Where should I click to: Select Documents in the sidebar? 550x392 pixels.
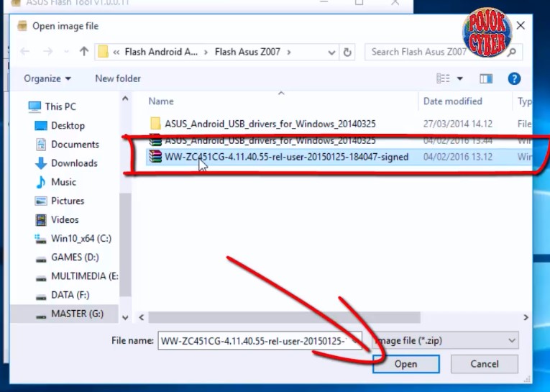point(75,145)
